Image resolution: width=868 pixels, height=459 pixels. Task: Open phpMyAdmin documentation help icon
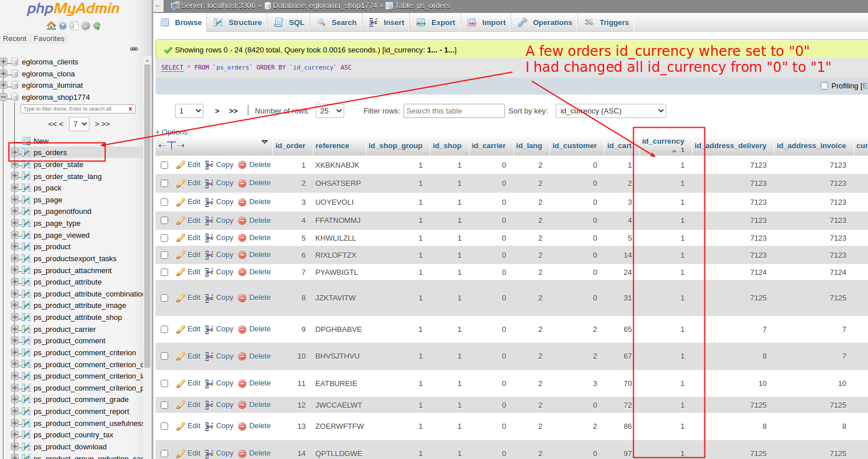pyautogui.click(x=63, y=26)
